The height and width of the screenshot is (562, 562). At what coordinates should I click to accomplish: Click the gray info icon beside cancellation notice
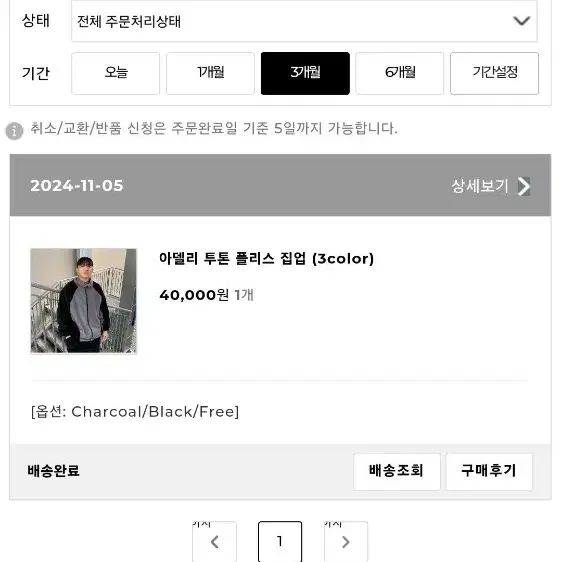point(14,131)
